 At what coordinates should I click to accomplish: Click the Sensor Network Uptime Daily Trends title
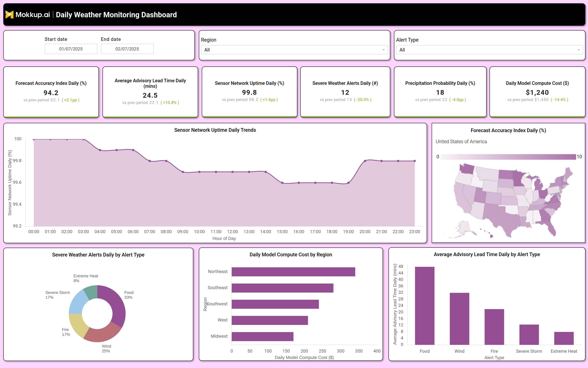(x=215, y=130)
